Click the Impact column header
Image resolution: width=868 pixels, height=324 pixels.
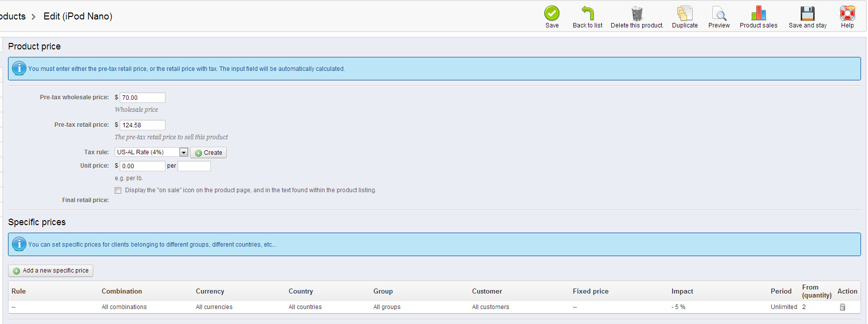[682, 291]
